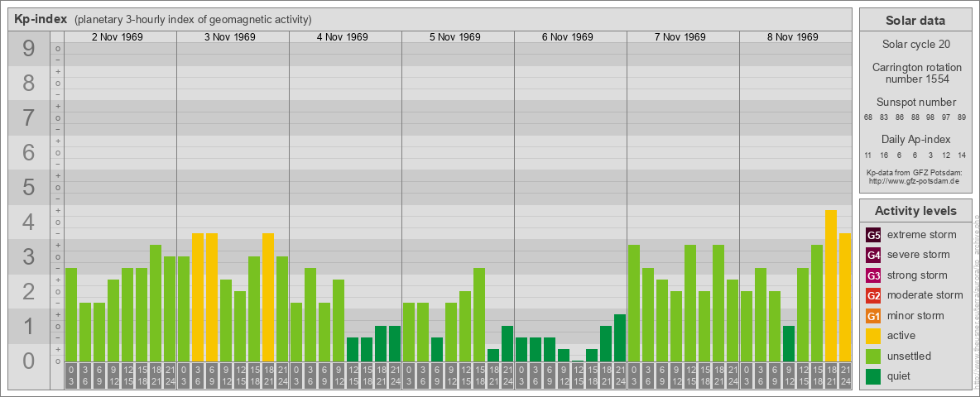This screenshot has height=397, width=980.
Task: Click sunspot number value 89
Action: pos(961,117)
